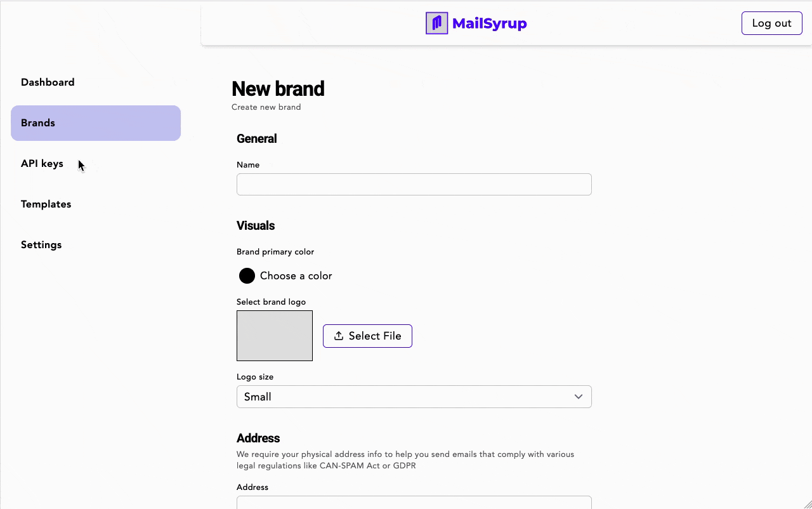This screenshot has width=812, height=509.
Task: Open the Dashboard section
Action: (x=48, y=82)
